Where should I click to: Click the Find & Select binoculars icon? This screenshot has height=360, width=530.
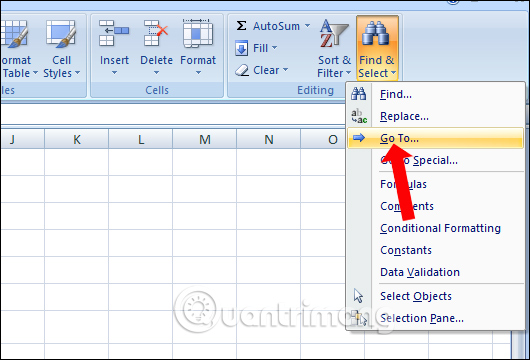(x=376, y=33)
